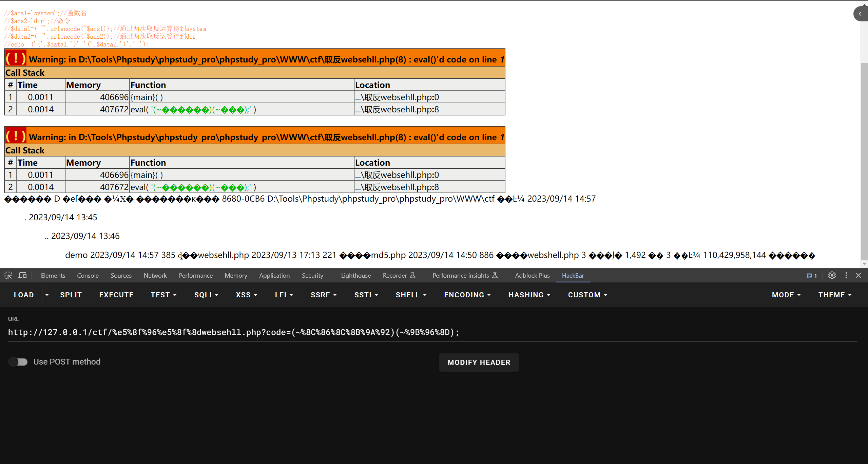The image size is (868, 464).
Task: Click the first table's 'websehll.php:8' location cell
Action: [429, 109]
